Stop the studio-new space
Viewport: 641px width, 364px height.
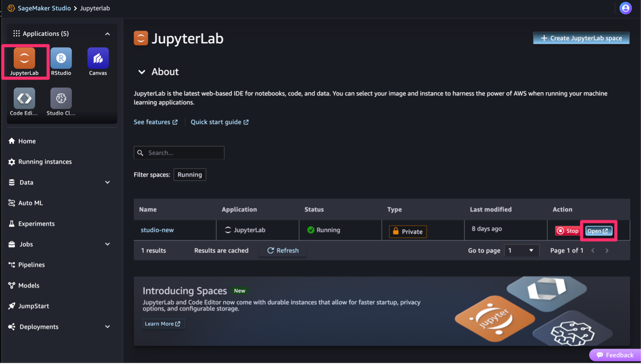(567, 230)
